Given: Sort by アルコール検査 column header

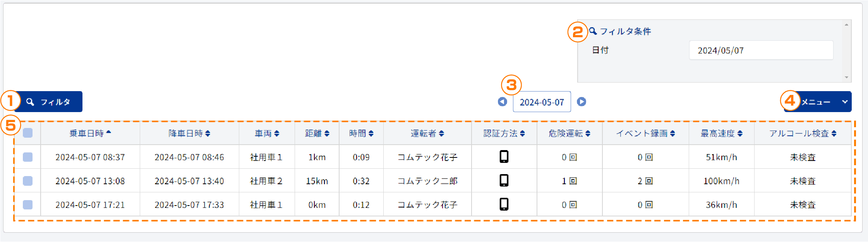Looking at the screenshot, I should click(803, 133).
